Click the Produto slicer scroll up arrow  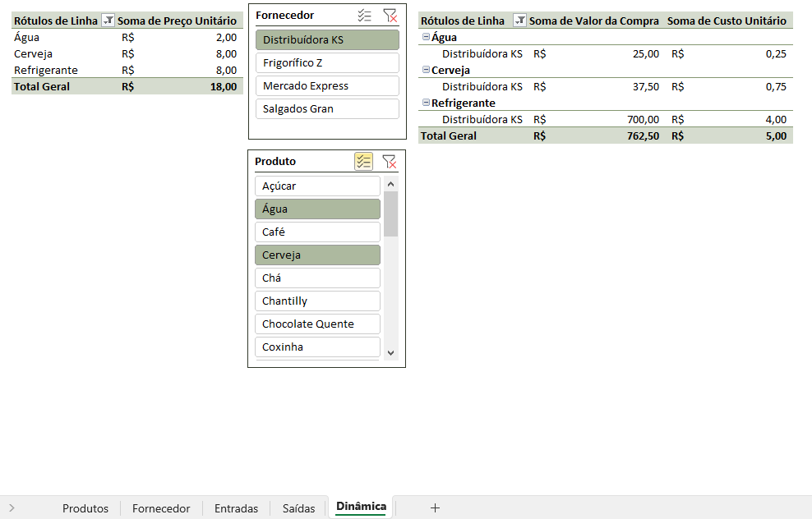click(391, 184)
